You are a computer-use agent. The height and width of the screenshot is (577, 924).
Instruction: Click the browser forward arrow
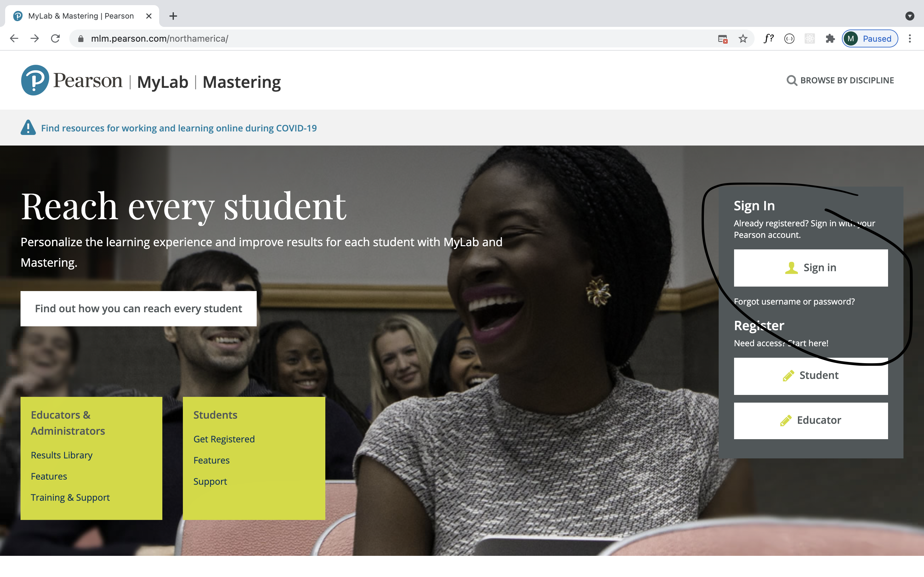(x=35, y=38)
